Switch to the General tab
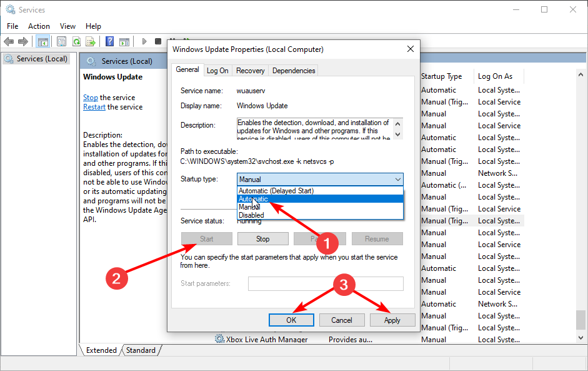Image resolution: width=588 pixels, height=371 pixels. [187, 69]
